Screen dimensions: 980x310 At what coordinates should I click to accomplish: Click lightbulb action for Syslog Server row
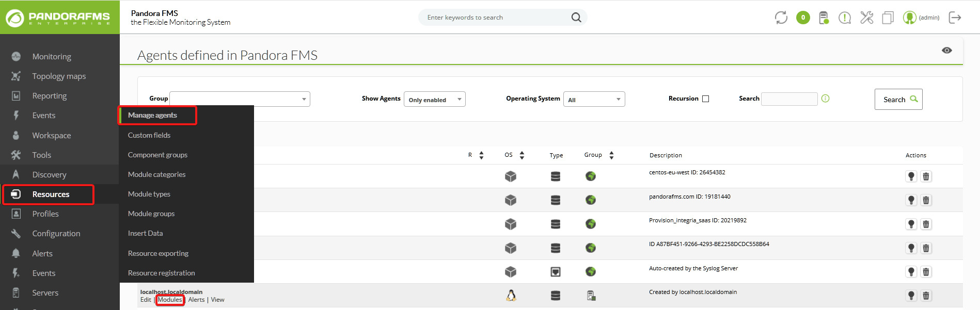tap(911, 272)
